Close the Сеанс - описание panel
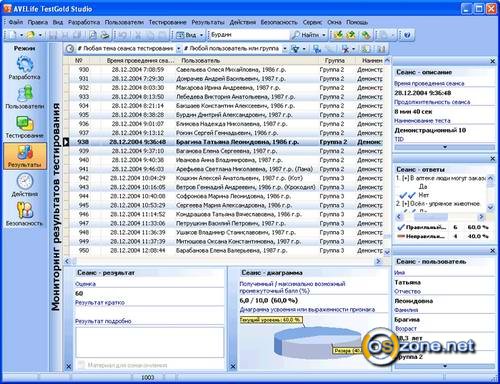500x384 pixels. pyautogui.click(x=492, y=61)
